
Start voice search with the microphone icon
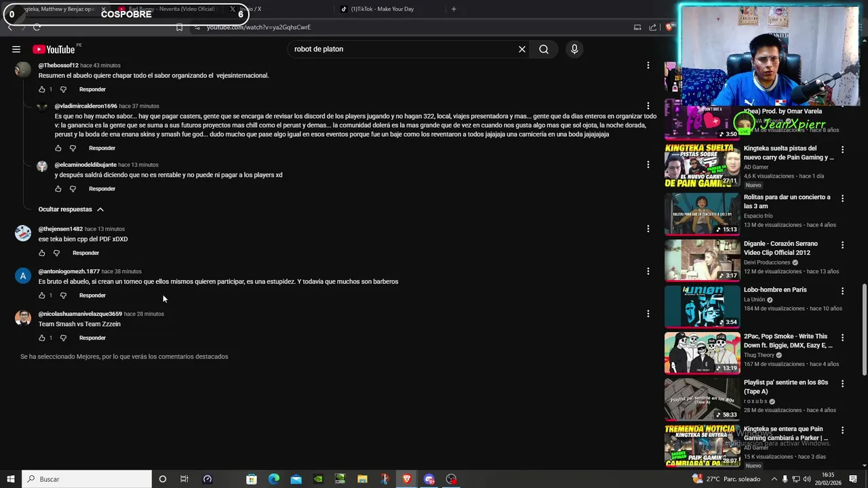[574, 49]
